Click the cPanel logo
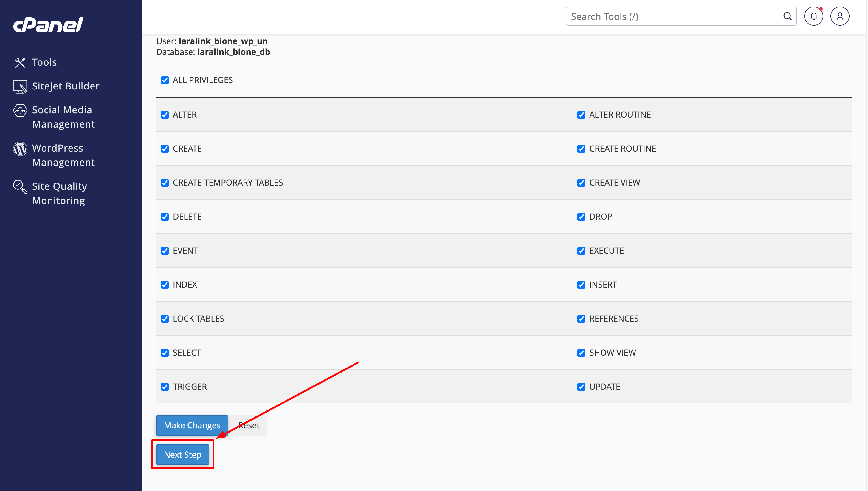The image size is (868, 491). click(x=48, y=25)
